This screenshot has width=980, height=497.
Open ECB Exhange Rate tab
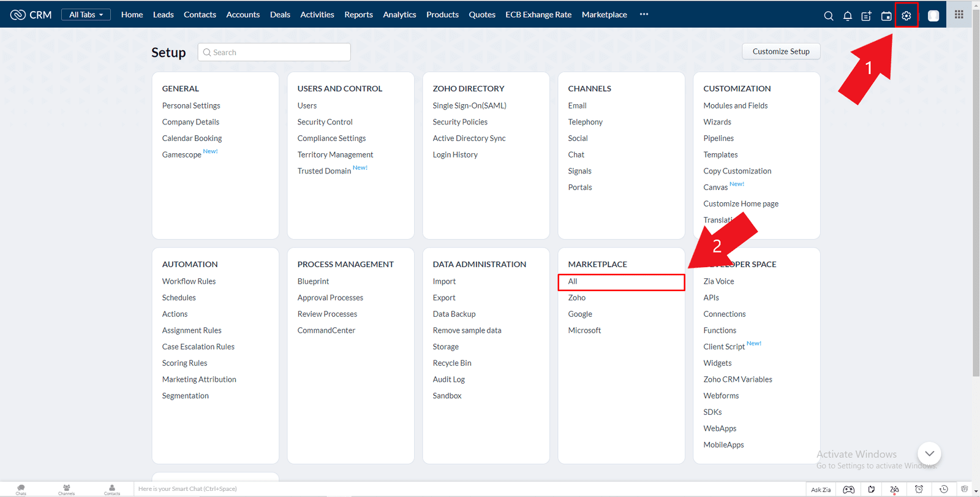[538, 15]
